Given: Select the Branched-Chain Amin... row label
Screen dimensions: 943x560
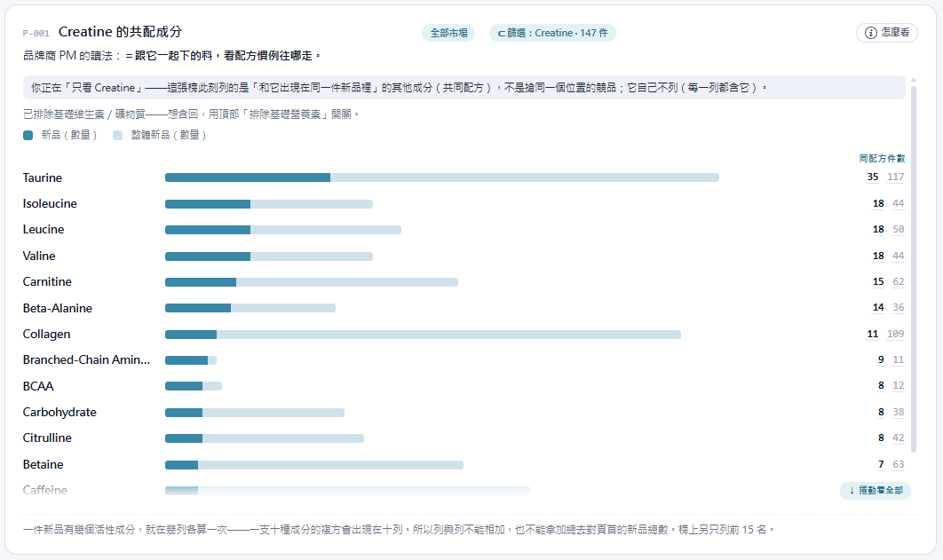Looking at the screenshot, I should [x=87, y=360].
